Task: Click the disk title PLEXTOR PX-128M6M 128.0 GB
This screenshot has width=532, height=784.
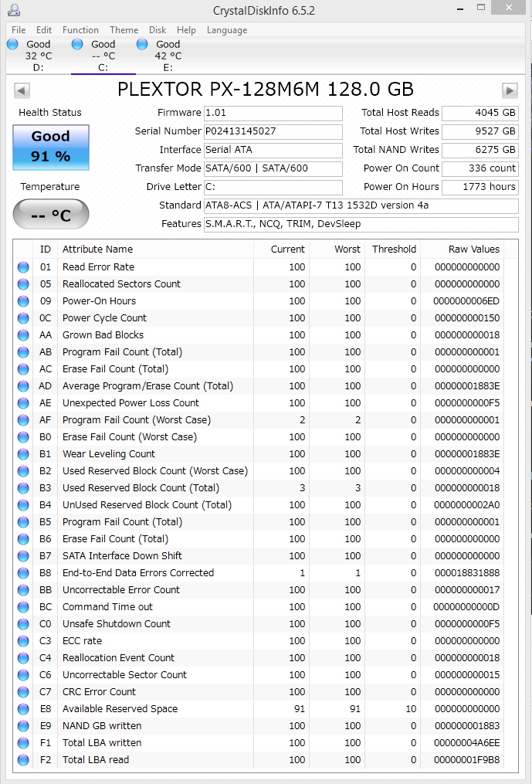Action: (x=266, y=90)
